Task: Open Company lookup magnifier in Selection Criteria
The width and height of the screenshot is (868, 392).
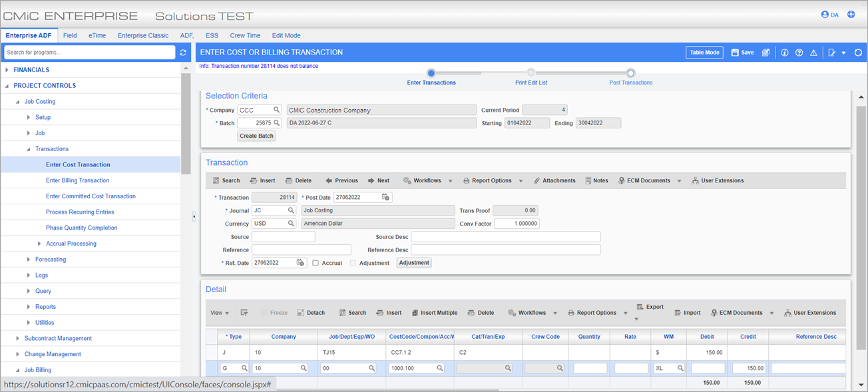Action: coord(277,110)
